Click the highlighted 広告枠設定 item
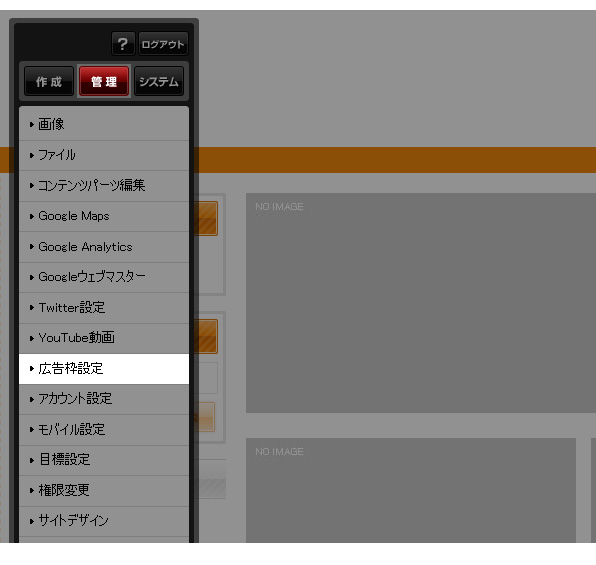 pos(104,369)
